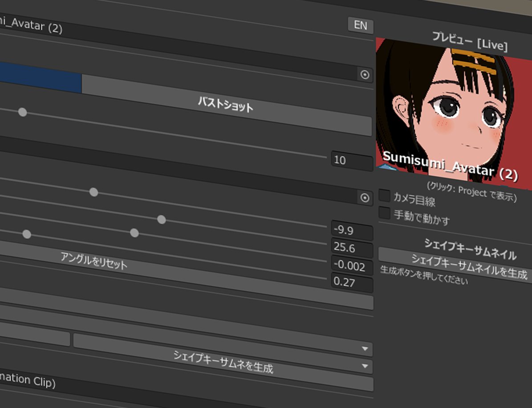Click the (クリック: Project で表示) hint
Viewport: 532px width, 408px height.
(x=471, y=192)
